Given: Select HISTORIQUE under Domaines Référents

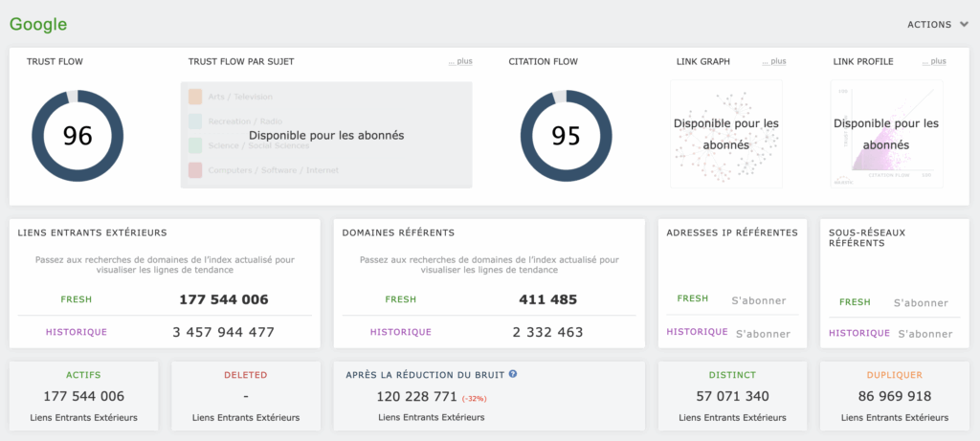Looking at the screenshot, I should (x=400, y=332).
